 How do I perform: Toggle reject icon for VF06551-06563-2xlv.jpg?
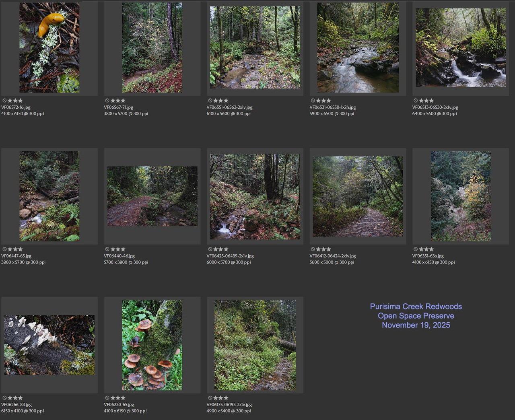tap(210, 101)
